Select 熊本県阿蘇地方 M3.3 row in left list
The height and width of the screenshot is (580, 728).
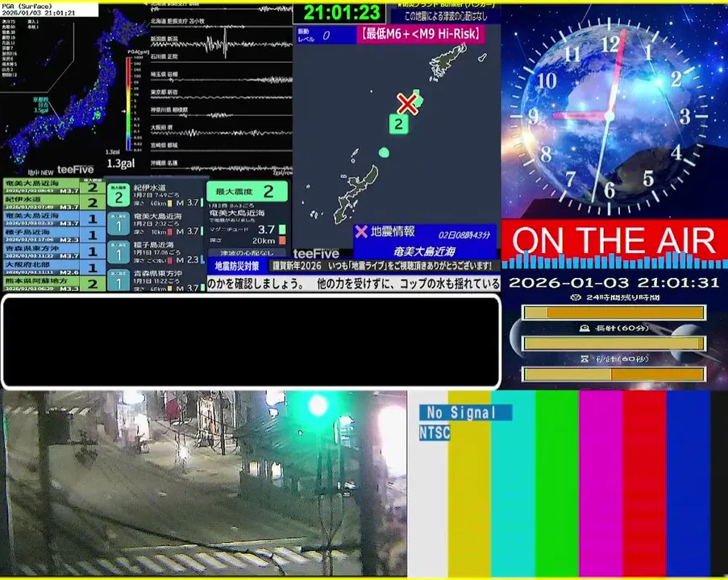point(54,284)
